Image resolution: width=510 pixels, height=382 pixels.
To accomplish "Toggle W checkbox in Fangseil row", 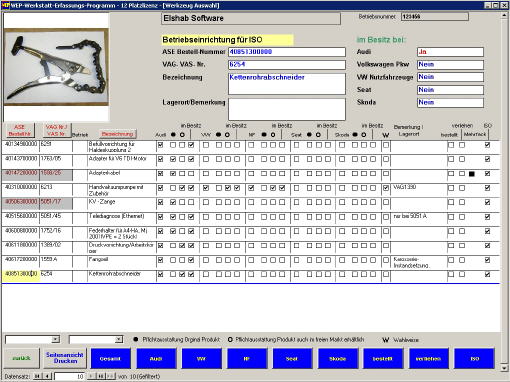I will tap(386, 260).
